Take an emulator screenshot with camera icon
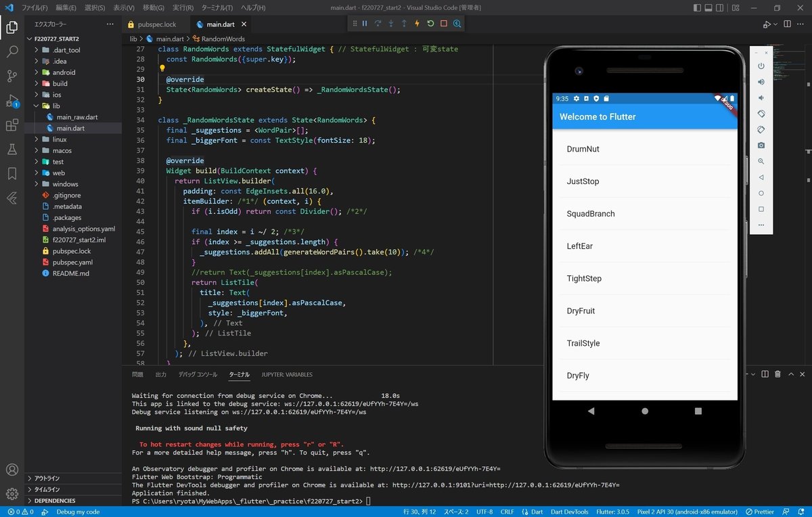This screenshot has height=517, width=812. tap(761, 145)
